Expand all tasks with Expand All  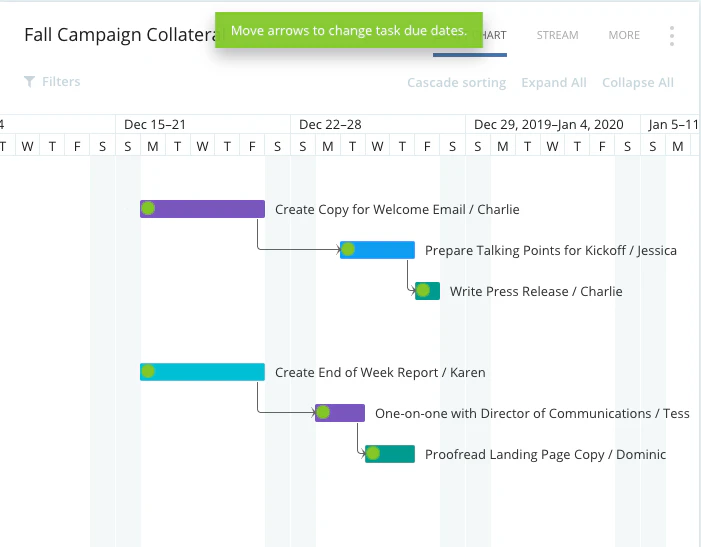point(554,83)
